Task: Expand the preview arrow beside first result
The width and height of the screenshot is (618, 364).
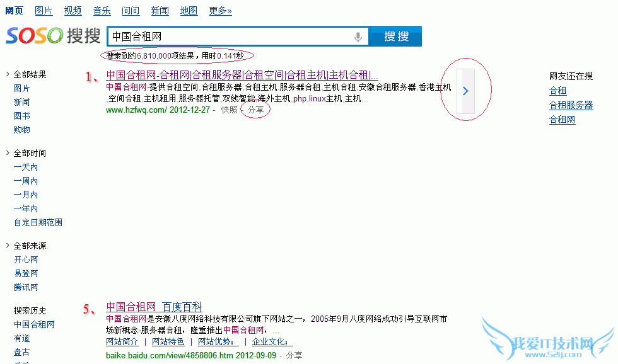Action: 465,91
